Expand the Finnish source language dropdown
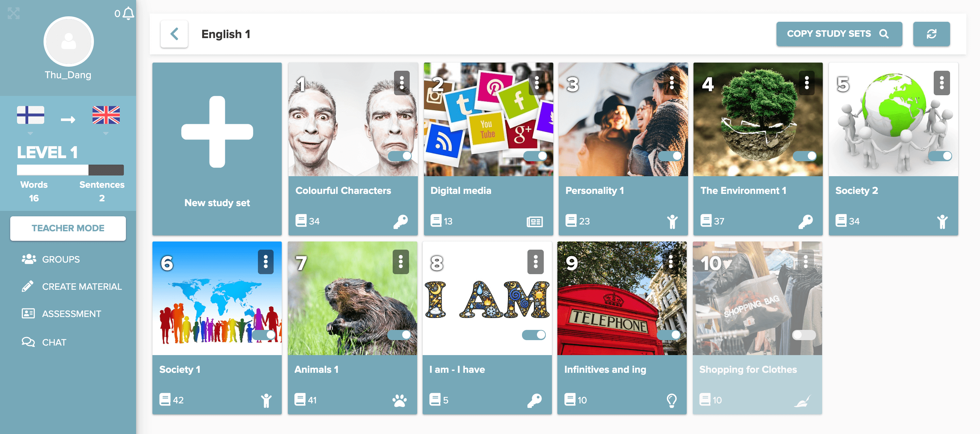Image resolution: width=980 pixels, height=434 pixels. (x=30, y=134)
